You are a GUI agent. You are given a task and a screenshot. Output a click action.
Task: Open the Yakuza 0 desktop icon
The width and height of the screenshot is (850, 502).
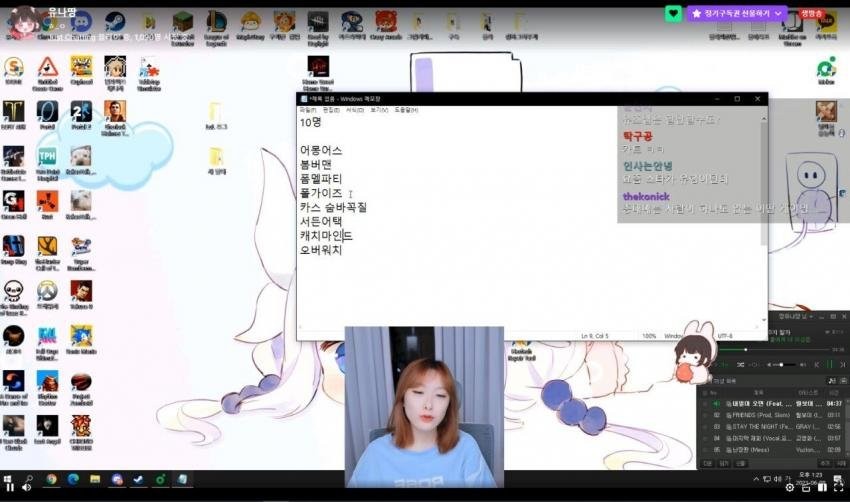point(81,292)
